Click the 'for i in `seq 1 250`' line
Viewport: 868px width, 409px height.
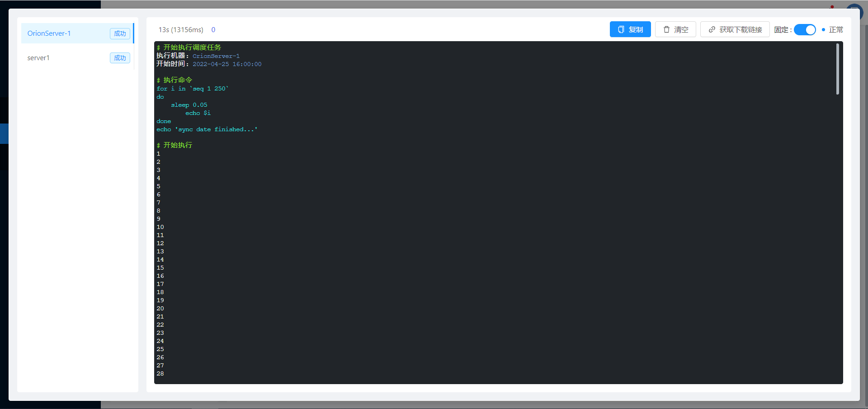click(193, 89)
